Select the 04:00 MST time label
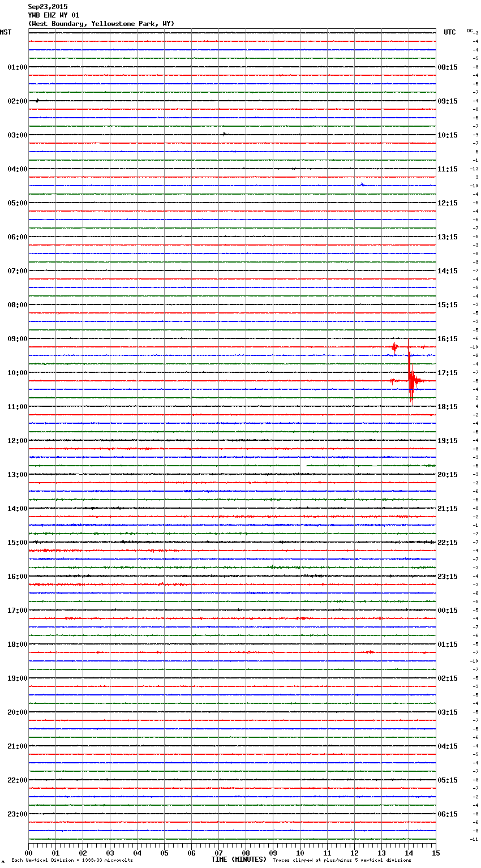The width and height of the screenshot is (481, 868). point(18,169)
